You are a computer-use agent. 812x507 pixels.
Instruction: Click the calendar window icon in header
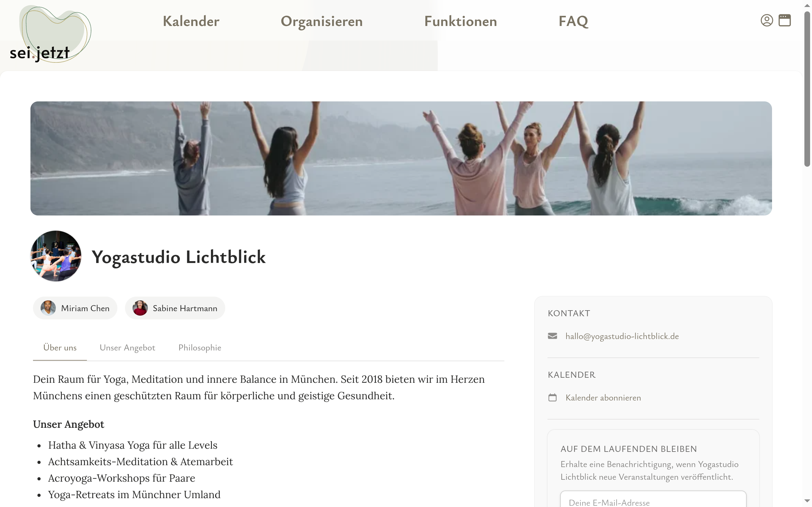(784, 21)
